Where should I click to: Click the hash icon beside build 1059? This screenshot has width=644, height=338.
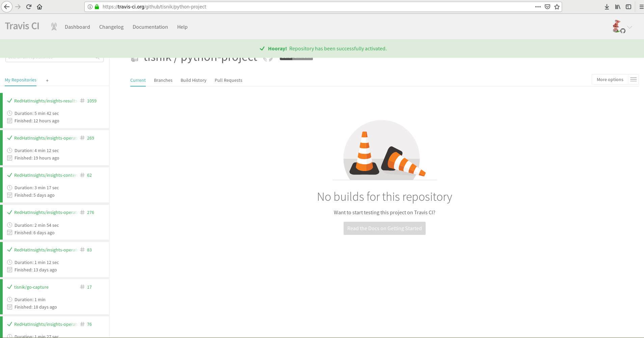(82, 101)
